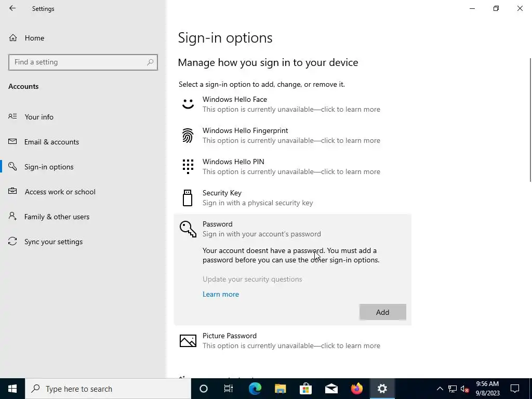Image resolution: width=532 pixels, height=399 pixels.
Task: Expand the Security Key option
Action: pyautogui.click(x=292, y=198)
